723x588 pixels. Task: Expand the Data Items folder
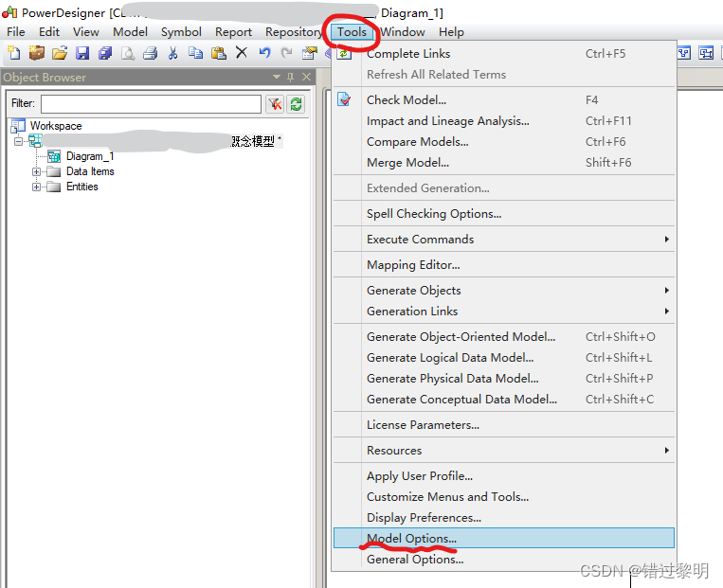pos(36,171)
